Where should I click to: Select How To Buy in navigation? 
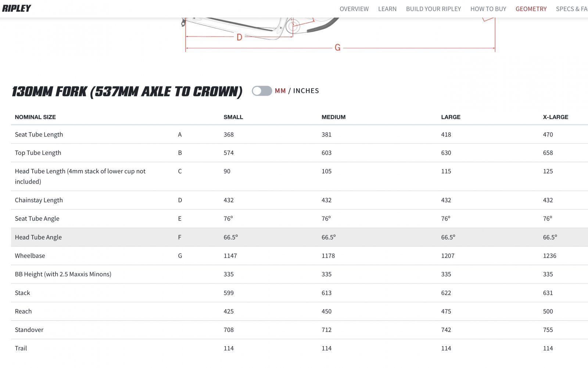[488, 9]
